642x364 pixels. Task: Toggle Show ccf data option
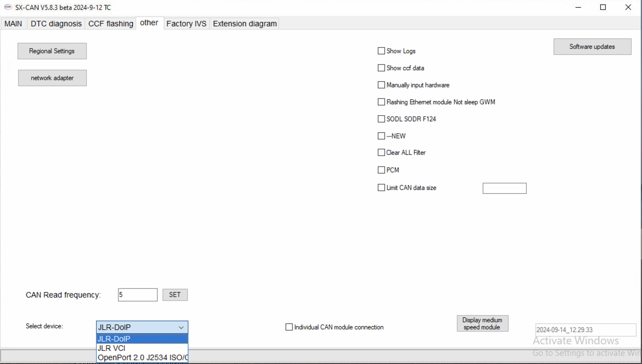click(x=381, y=68)
